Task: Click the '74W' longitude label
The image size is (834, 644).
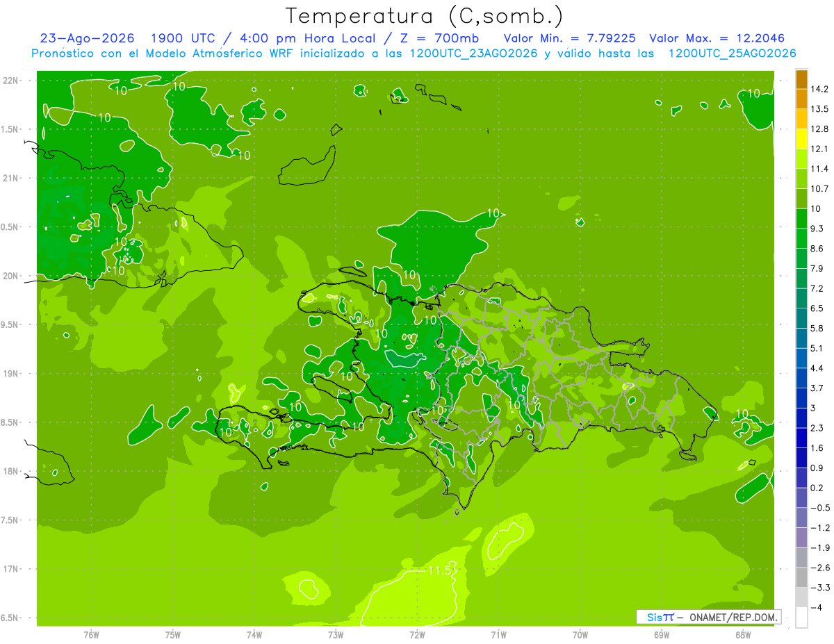Action: pos(254,634)
